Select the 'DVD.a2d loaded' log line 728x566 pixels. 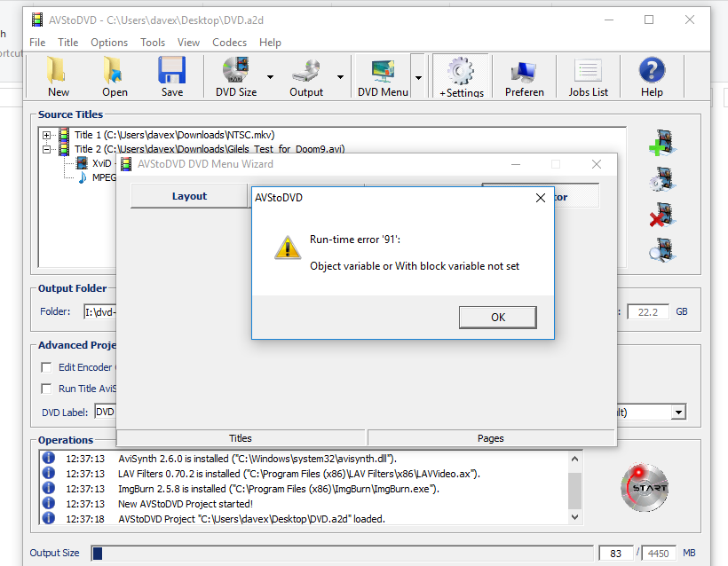pos(251,519)
